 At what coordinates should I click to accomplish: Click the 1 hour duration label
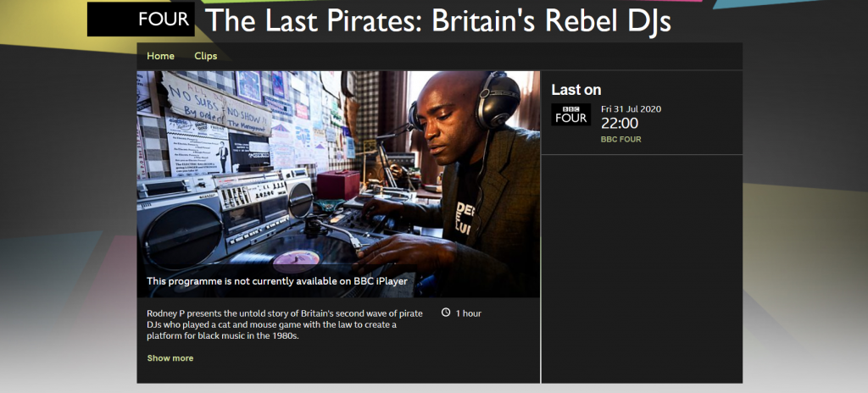tap(468, 313)
